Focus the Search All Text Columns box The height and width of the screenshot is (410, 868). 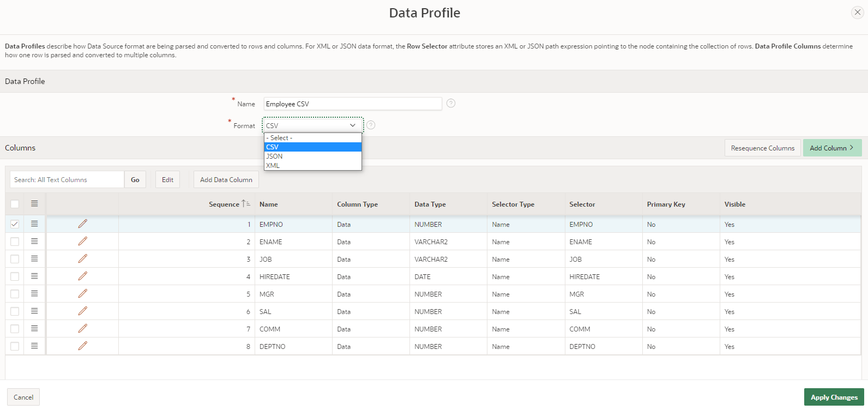pos(67,179)
